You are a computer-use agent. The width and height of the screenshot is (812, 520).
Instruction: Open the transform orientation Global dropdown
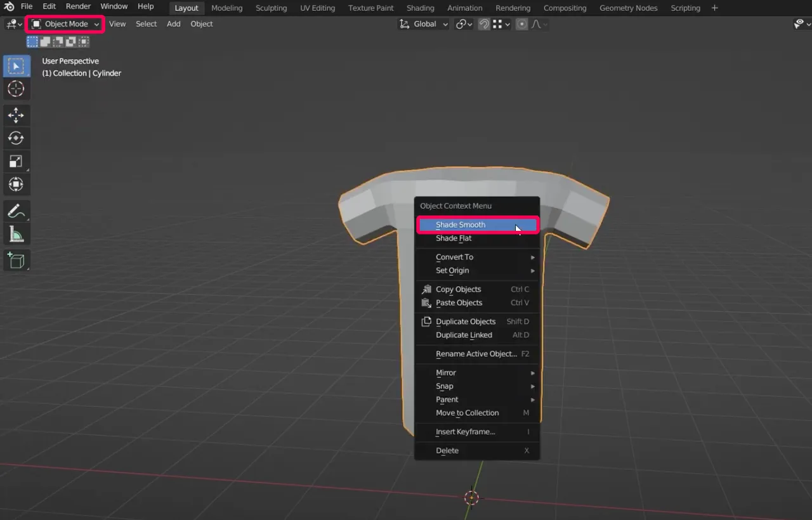click(422, 23)
